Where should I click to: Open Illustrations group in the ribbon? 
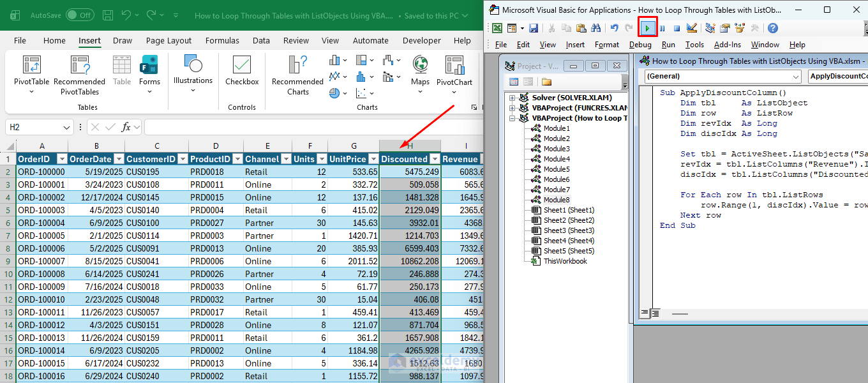pyautogui.click(x=193, y=73)
